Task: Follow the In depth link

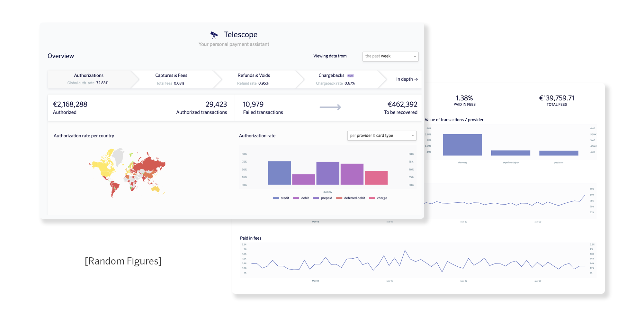Action: [407, 79]
